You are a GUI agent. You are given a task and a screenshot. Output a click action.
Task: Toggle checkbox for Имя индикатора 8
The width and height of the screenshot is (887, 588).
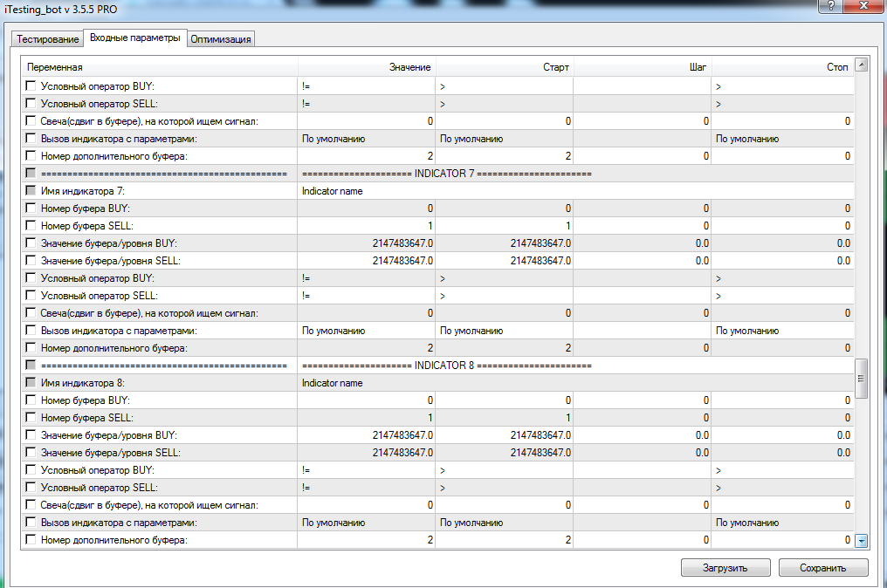coord(31,383)
